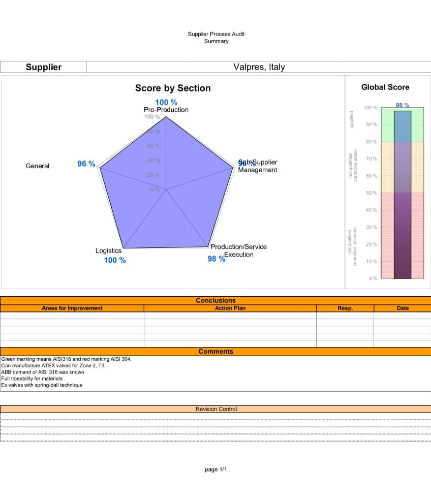Click the 'Full trceability for materials' comment line
431x504 pixels.
pyautogui.click(x=32, y=379)
